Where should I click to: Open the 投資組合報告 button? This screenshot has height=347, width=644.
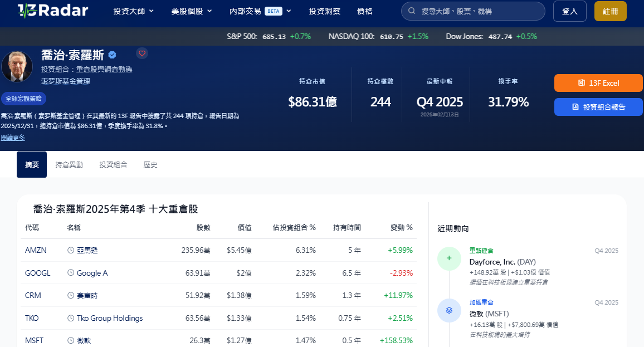coord(598,107)
